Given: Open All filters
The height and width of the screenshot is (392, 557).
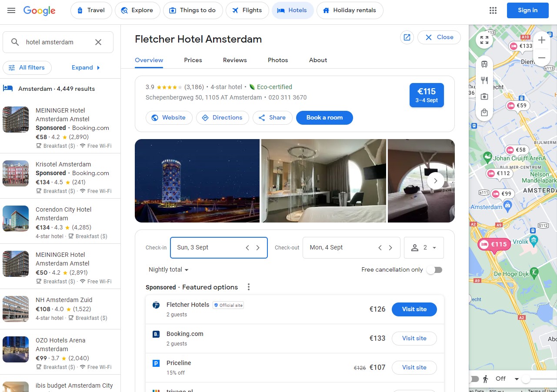Looking at the screenshot, I should point(27,68).
